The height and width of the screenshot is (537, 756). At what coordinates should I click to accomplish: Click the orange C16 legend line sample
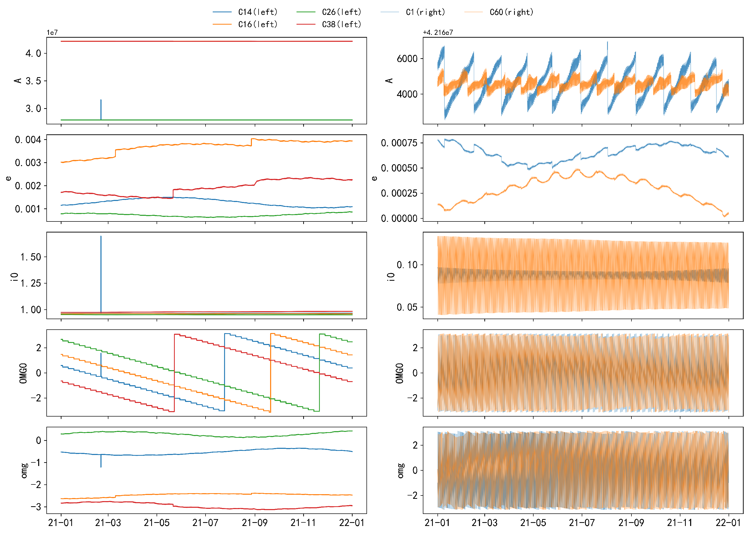click(x=222, y=24)
